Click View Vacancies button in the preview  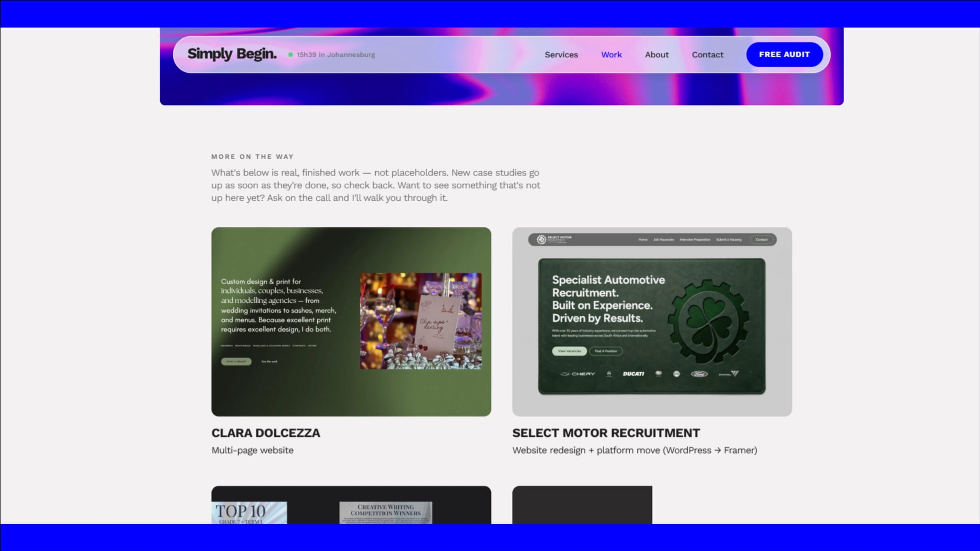[x=569, y=351]
